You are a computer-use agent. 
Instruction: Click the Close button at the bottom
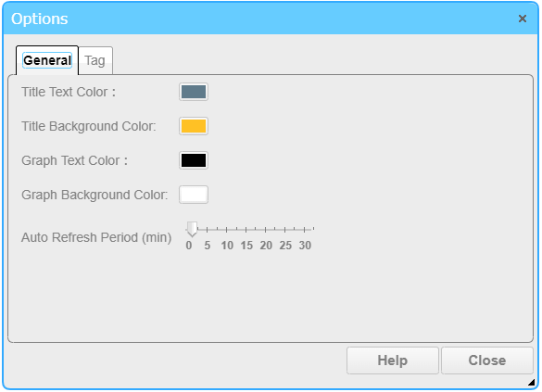(487, 360)
